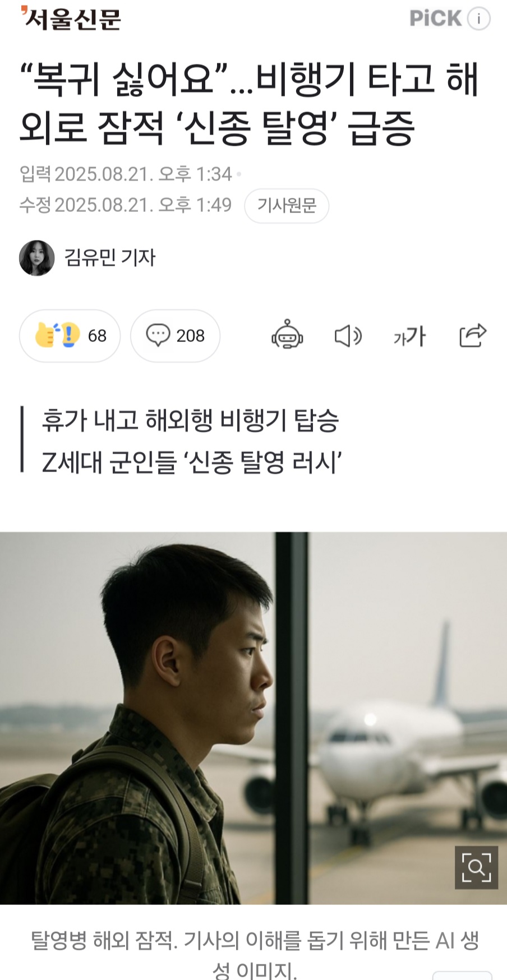
Task: Click the subheading 휴가 내고 해외행 비행기 탑승
Action: [191, 420]
